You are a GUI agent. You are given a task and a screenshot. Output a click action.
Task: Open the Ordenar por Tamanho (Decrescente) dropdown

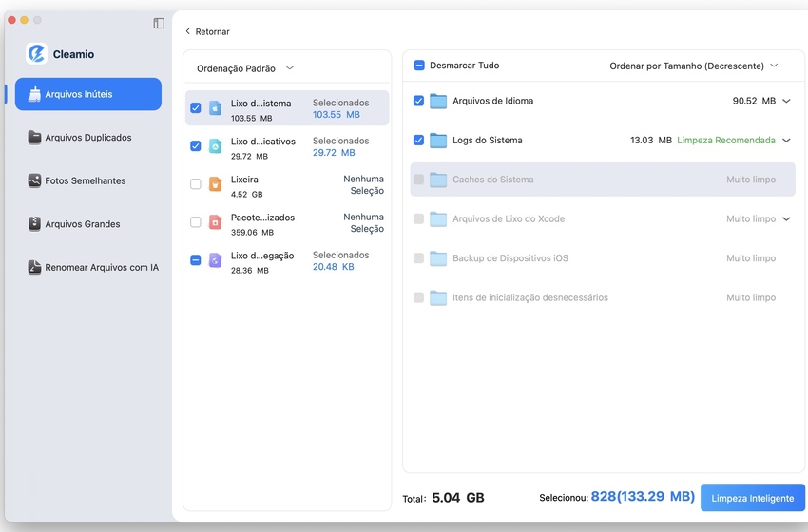693,66
